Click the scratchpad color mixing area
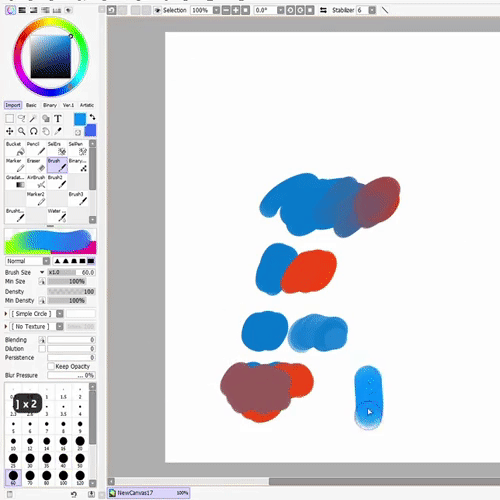Viewport: 500px width, 500px height. pyautogui.click(x=50, y=242)
